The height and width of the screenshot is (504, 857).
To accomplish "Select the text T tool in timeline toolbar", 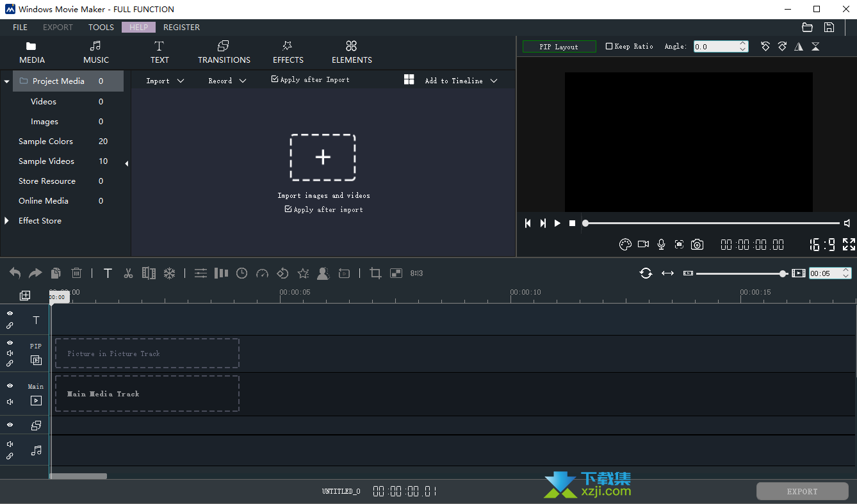I will click(108, 273).
